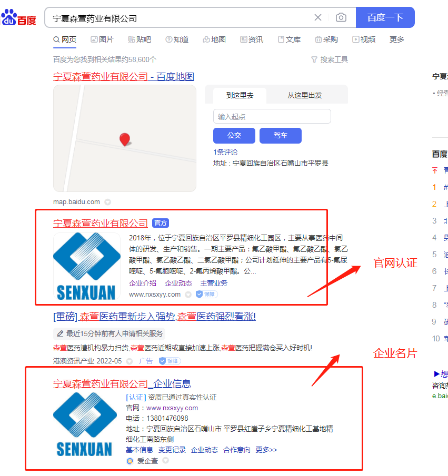Open the 主营业务 link
This screenshot has height=476, width=448.
click(214, 283)
